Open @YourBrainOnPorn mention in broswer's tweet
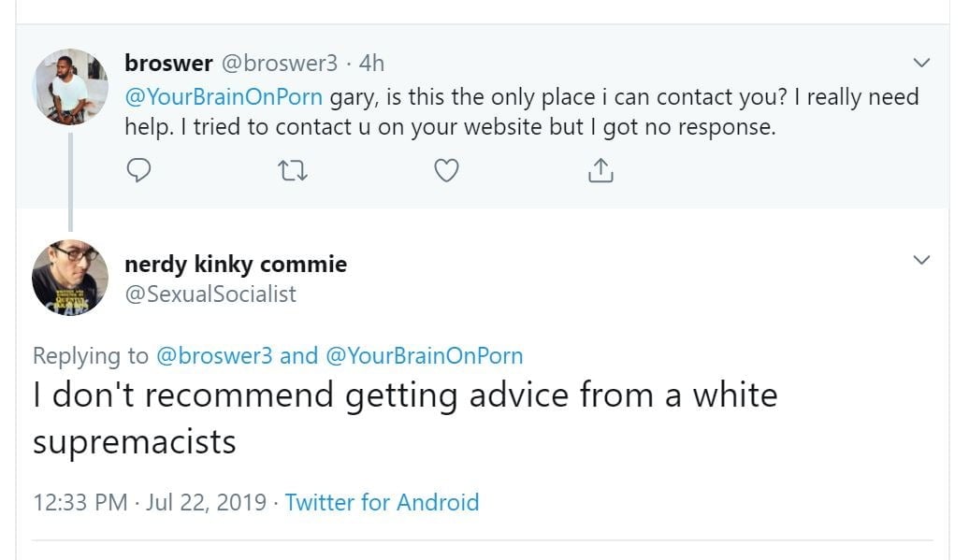Image resolution: width=969 pixels, height=560 pixels. click(224, 97)
